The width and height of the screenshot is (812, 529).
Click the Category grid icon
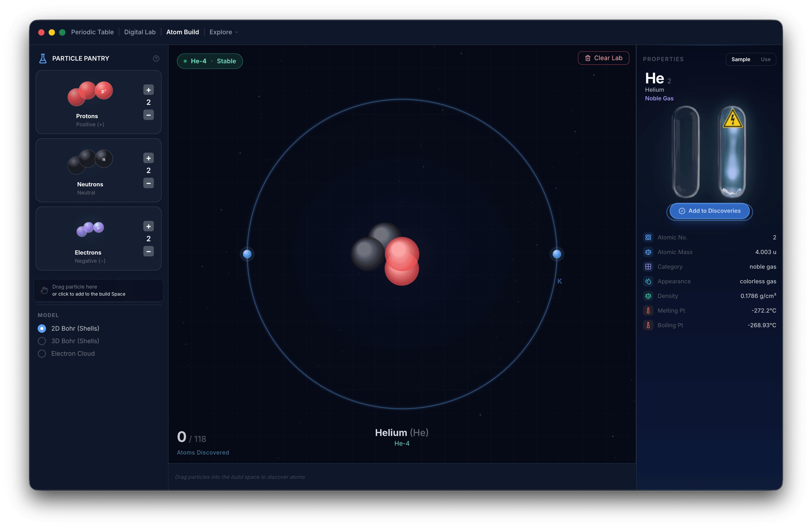point(648,267)
